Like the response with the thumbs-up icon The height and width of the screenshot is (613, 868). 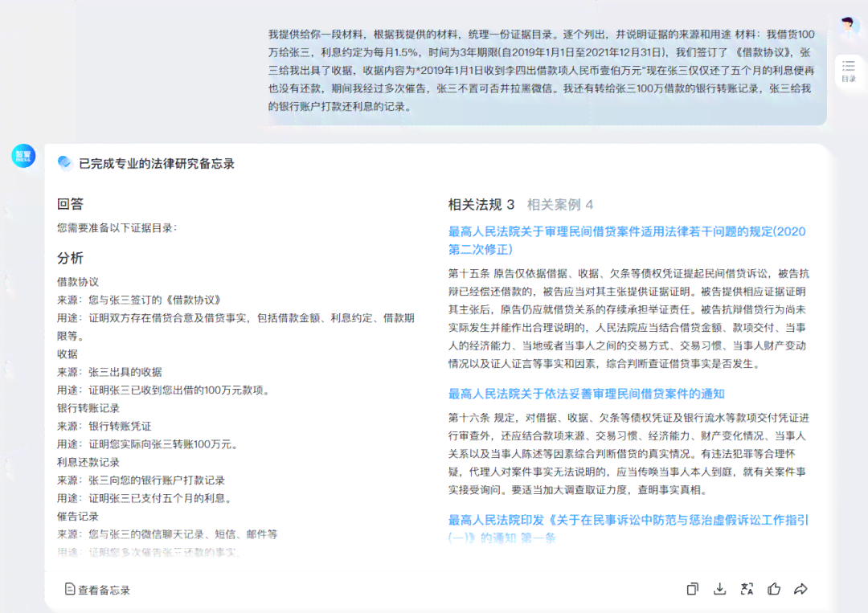pyautogui.click(x=774, y=589)
